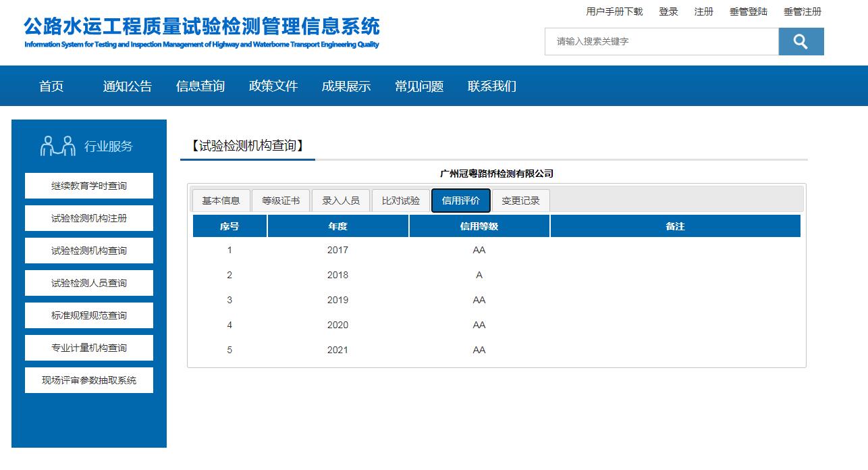
Task: Click the 公路水运工程质量试验检测管理信息系统 site title
Action: point(202,26)
